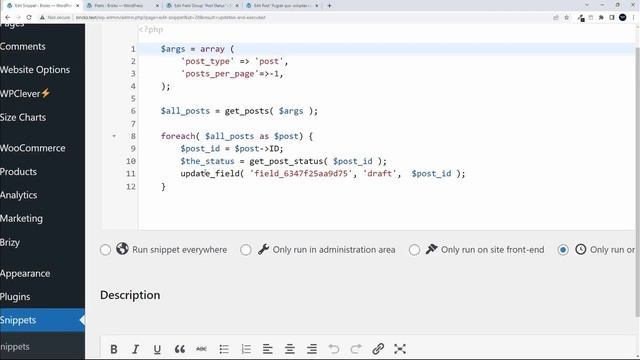
Task: Switch to Edit Field Group browser tab
Action: (202, 6)
